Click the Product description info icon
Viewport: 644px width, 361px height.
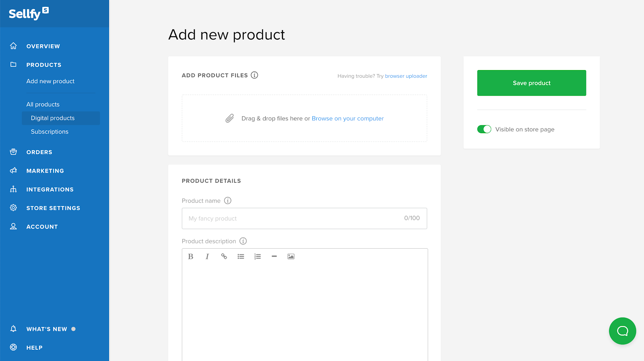(243, 241)
